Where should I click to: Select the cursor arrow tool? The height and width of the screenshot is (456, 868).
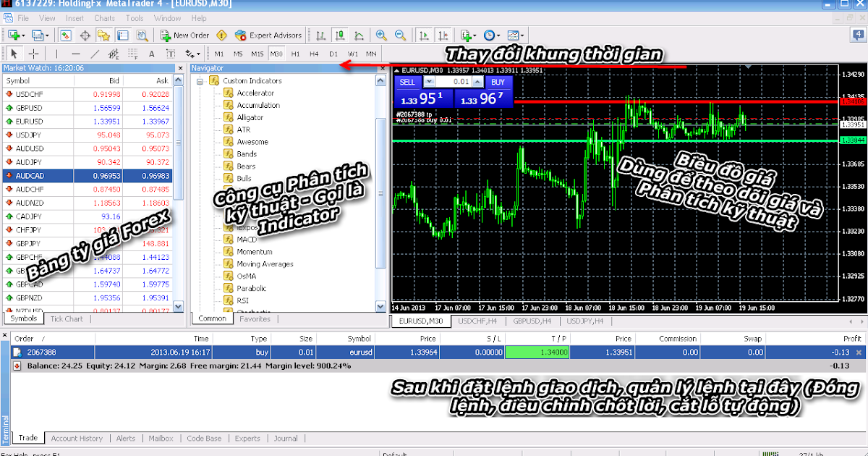pos(14,54)
